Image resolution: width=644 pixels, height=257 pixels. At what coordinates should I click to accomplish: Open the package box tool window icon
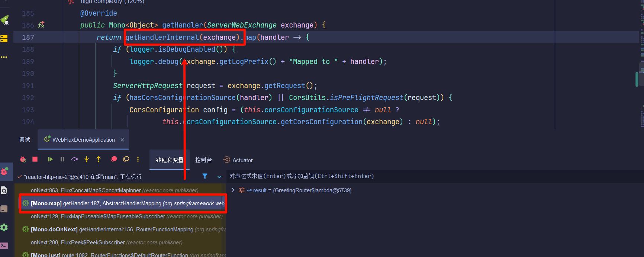4,209
